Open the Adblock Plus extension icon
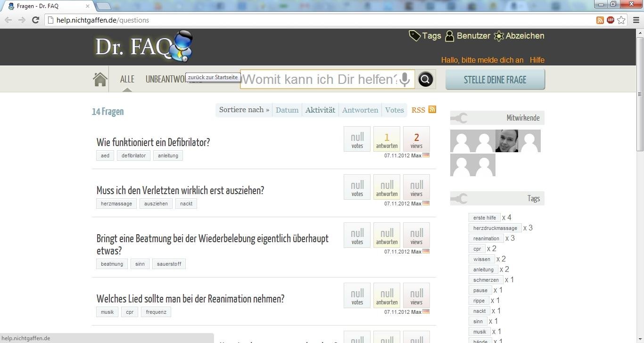 610,20
